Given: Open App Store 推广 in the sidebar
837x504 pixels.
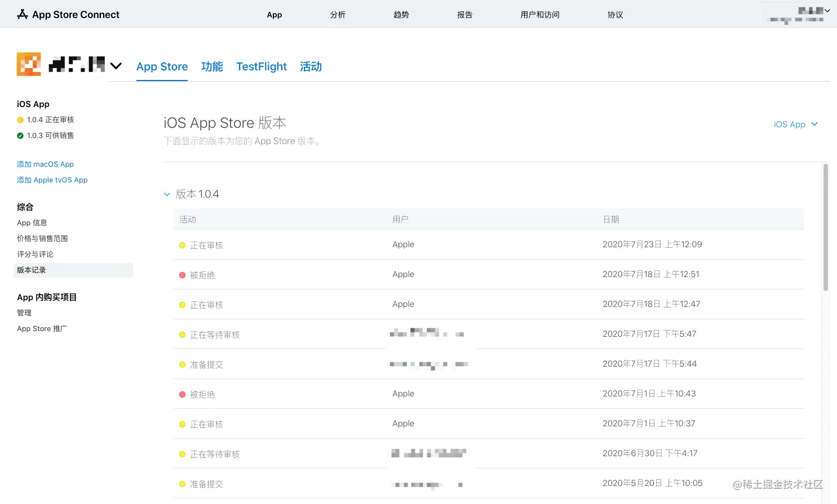Looking at the screenshot, I should [x=42, y=329].
